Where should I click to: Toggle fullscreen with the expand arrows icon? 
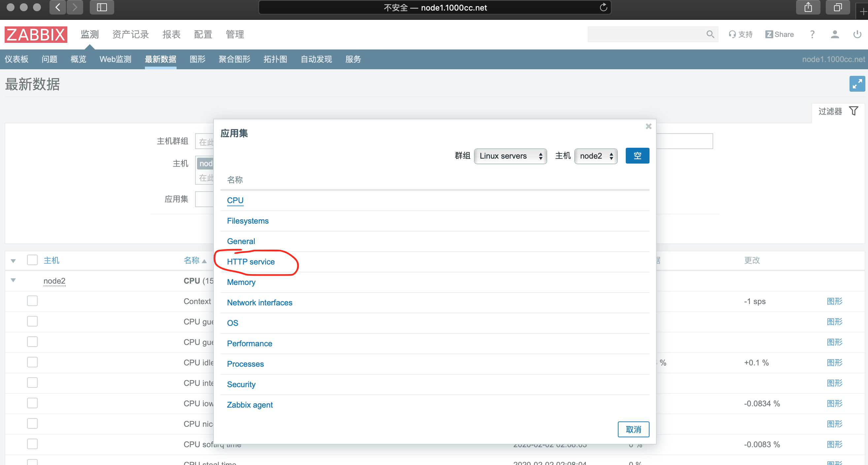[857, 84]
